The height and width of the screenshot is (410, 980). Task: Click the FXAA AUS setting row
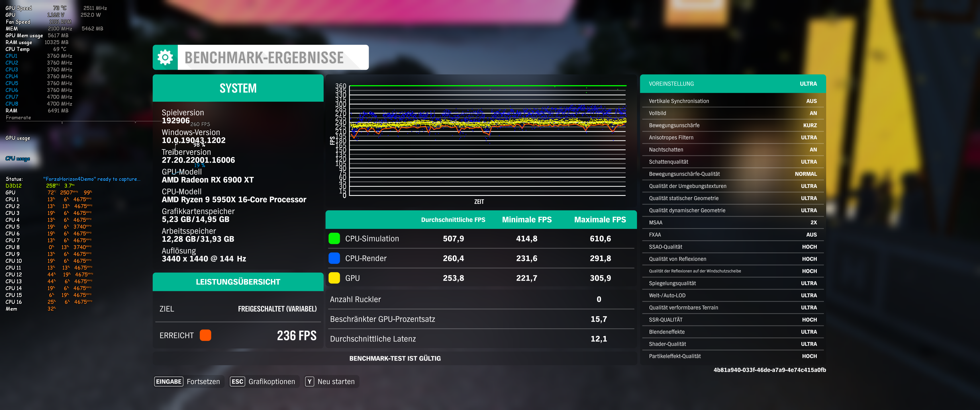[x=732, y=235]
